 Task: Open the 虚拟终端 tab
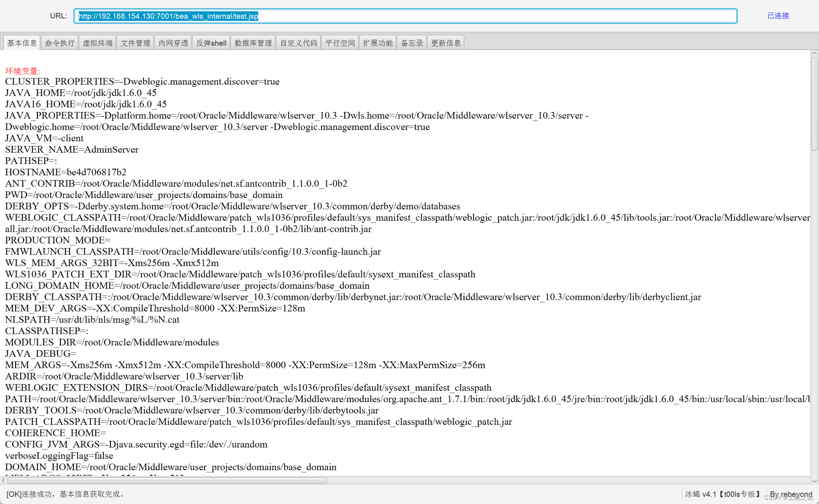pyautogui.click(x=98, y=43)
